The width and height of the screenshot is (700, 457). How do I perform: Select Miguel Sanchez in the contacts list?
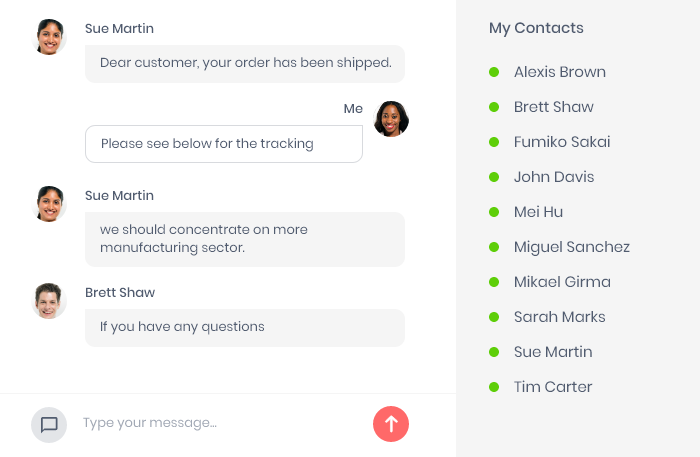click(x=571, y=247)
